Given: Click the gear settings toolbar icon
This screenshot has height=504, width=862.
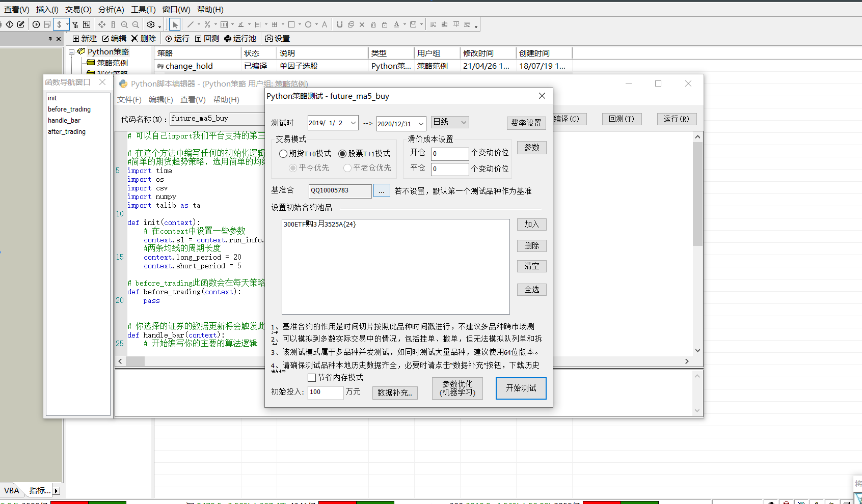Looking at the screenshot, I should coord(151,24).
